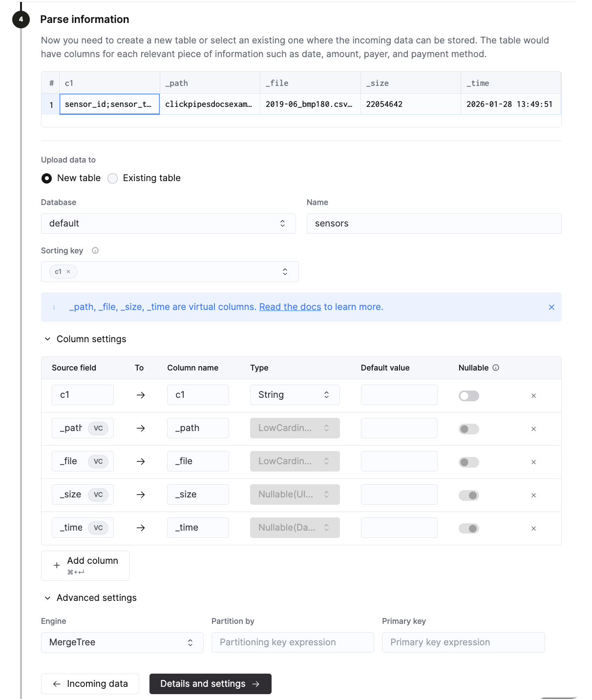This screenshot has height=700, width=592.
Task: Open the Database dropdown showing default
Action: click(x=168, y=223)
